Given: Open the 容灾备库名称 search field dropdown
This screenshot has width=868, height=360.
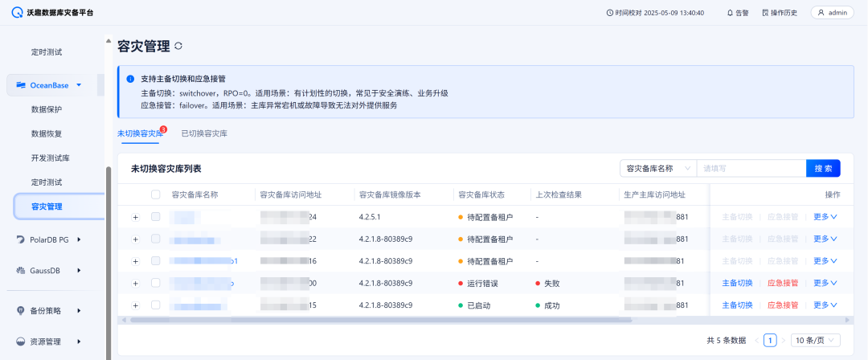Looking at the screenshot, I should 657,169.
